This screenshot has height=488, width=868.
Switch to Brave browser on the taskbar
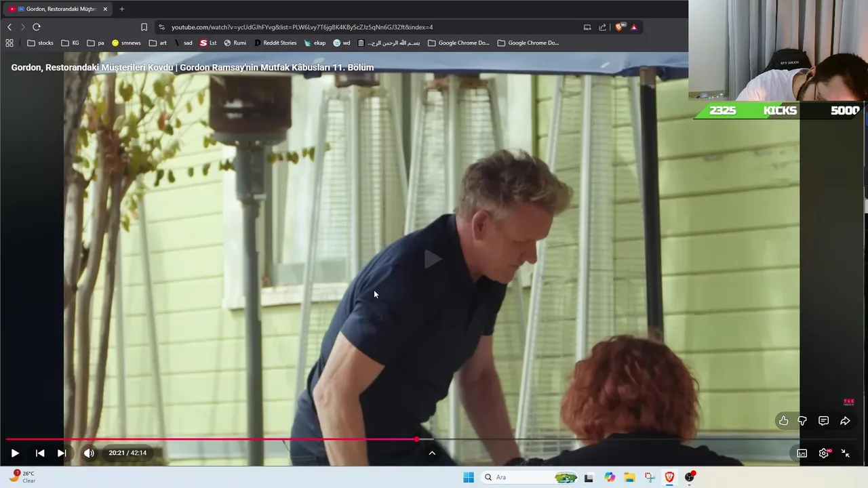669,477
